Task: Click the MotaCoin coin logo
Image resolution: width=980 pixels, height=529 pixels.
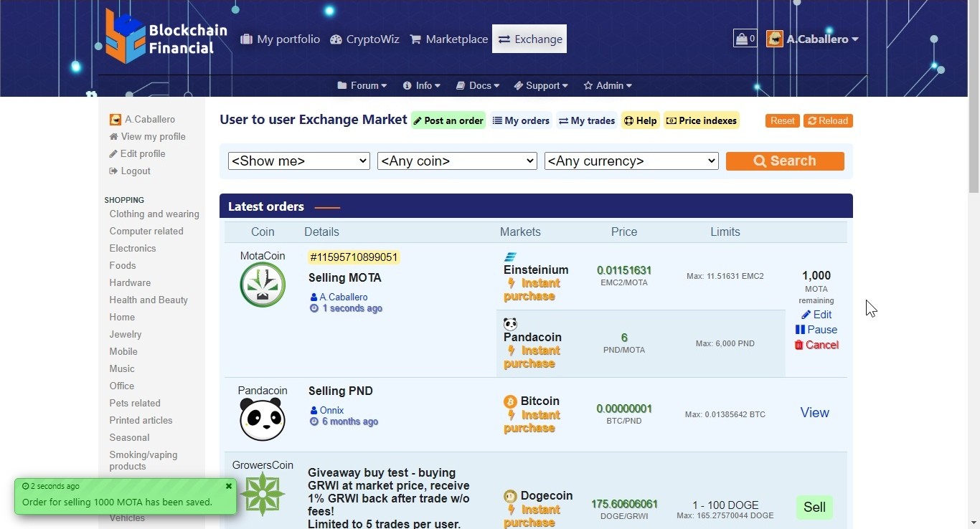Action: (263, 285)
